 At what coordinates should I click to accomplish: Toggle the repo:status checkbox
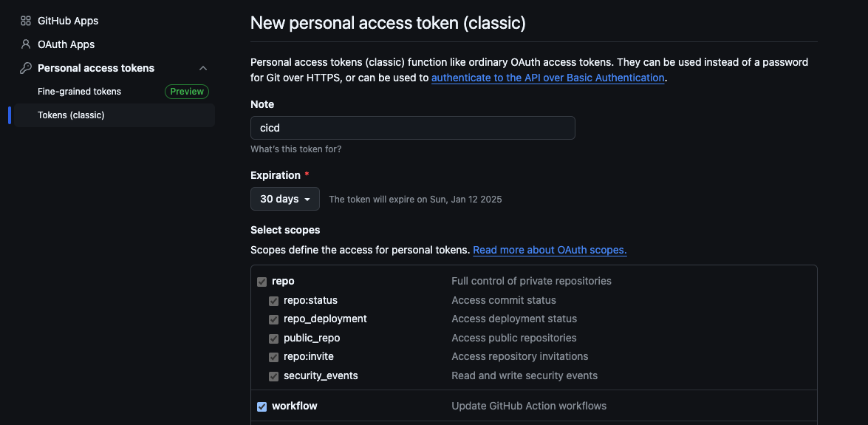pos(273,301)
